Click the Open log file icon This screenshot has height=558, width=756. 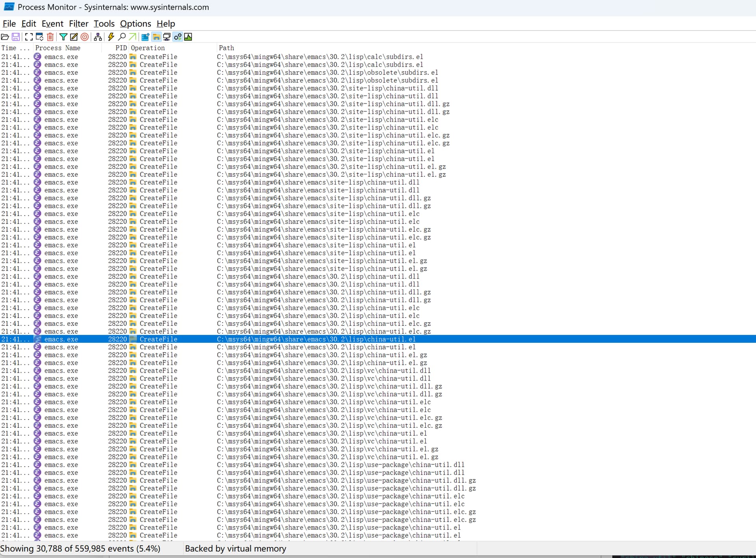[5, 37]
